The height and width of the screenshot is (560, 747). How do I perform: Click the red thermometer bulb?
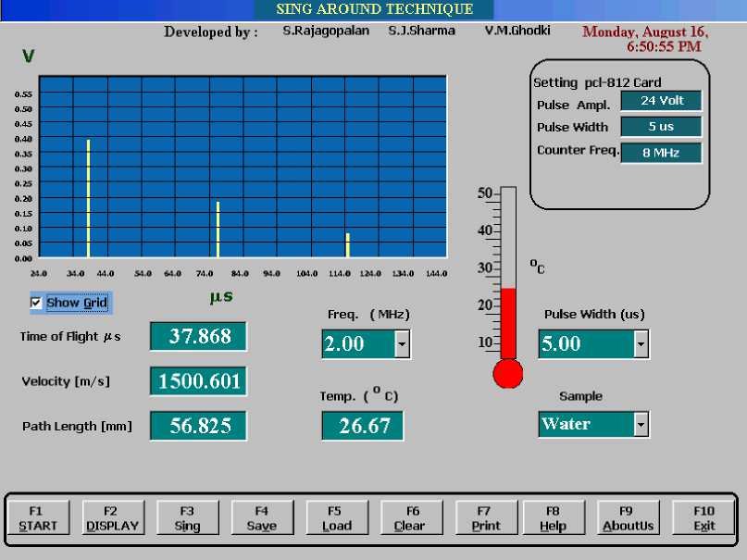coord(507,374)
